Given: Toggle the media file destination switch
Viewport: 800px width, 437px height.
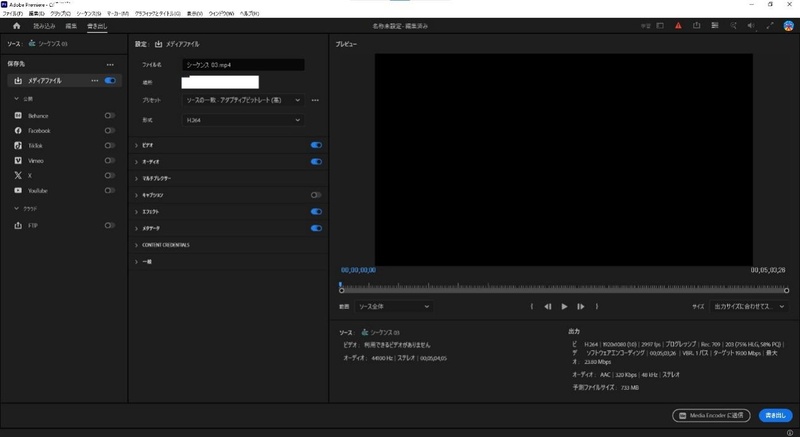Looking at the screenshot, I should click(110, 81).
